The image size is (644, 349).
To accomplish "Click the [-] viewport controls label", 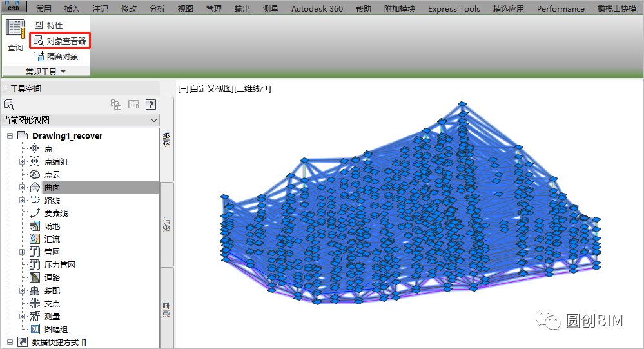I will pyautogui.click(x=183, y=88).
